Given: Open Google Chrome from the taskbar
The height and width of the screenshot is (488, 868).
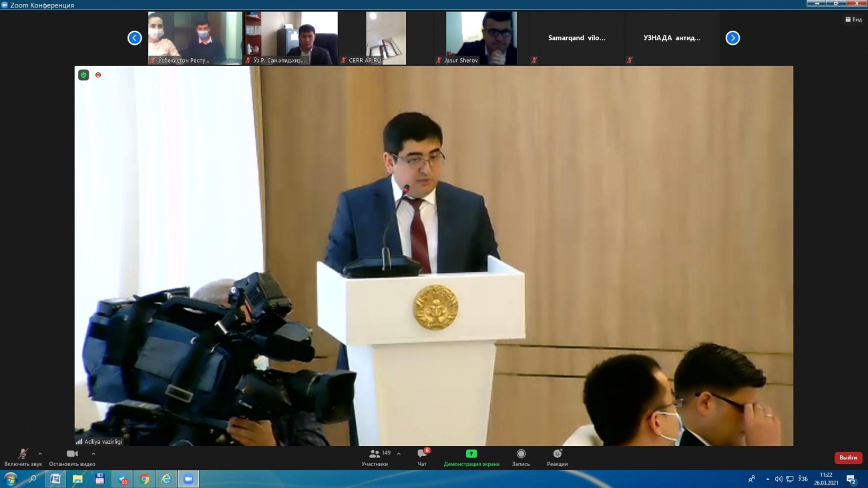Looking at the screenshot, I should click(x=144, y=479).
